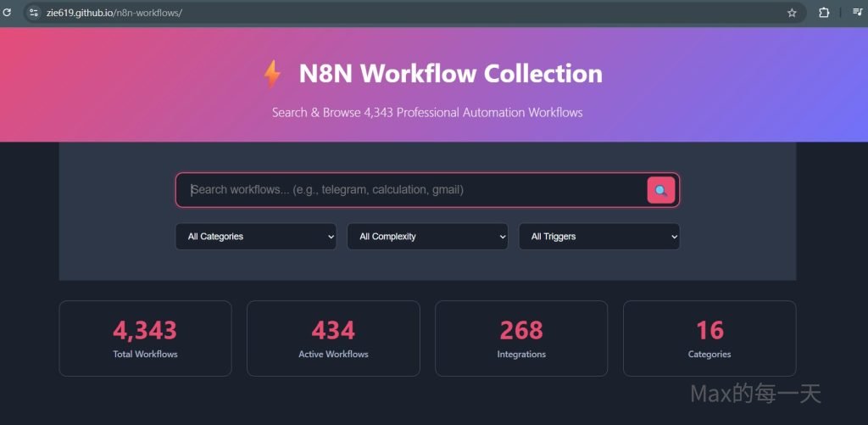Click the magnifying glass search button
The width and height of the screenshot is (868, 425).
tap(660, 190)
